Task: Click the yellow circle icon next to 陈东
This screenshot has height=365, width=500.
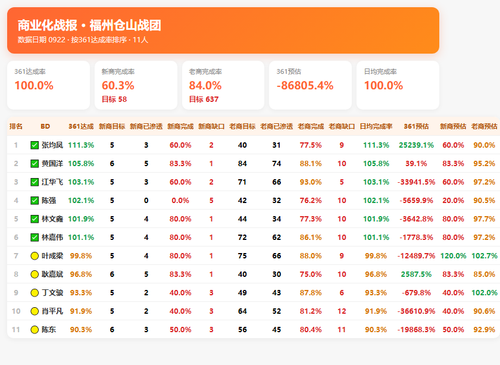Action: click(35, 330)
